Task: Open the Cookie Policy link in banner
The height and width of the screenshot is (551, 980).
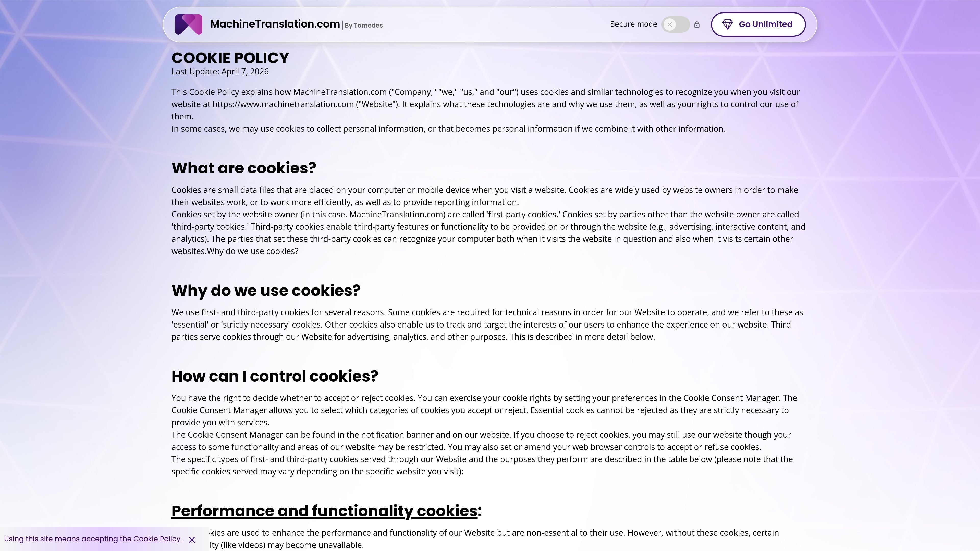Action: tap(157, 539)
